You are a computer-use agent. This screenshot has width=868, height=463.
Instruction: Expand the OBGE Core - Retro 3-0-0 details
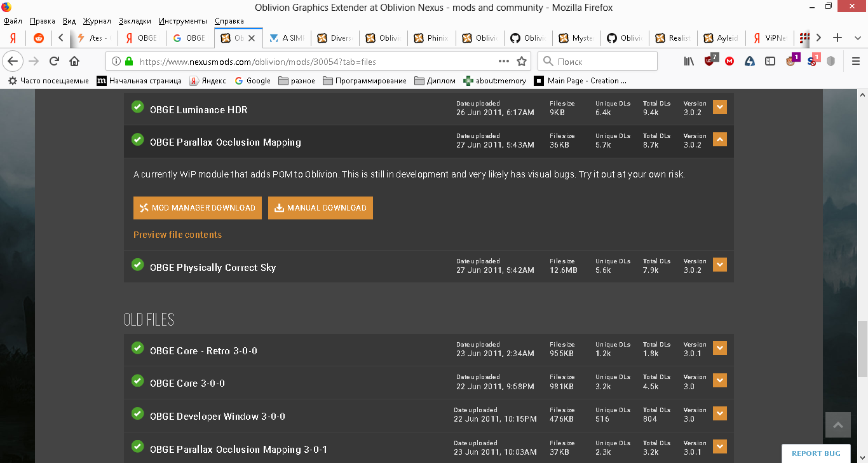pos(720,348)
